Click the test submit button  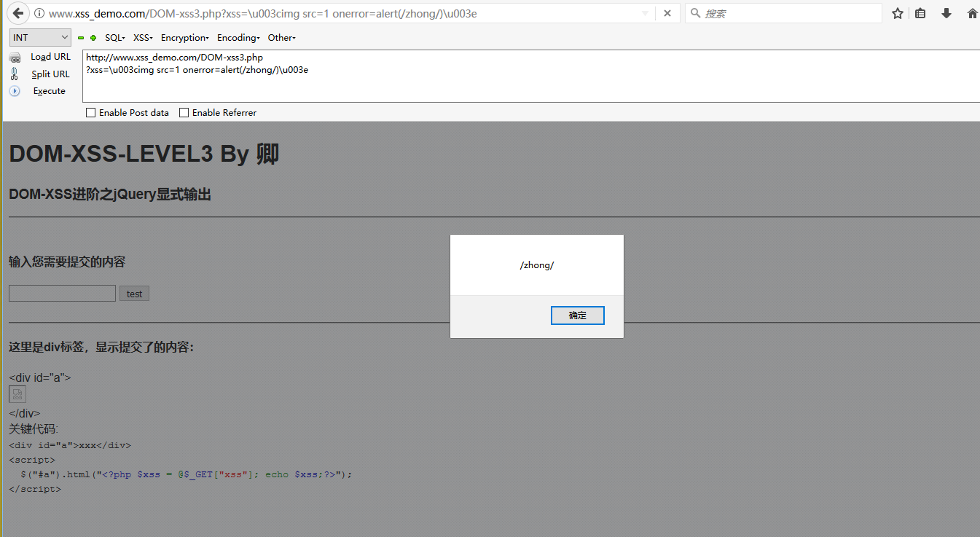[134, 294]
